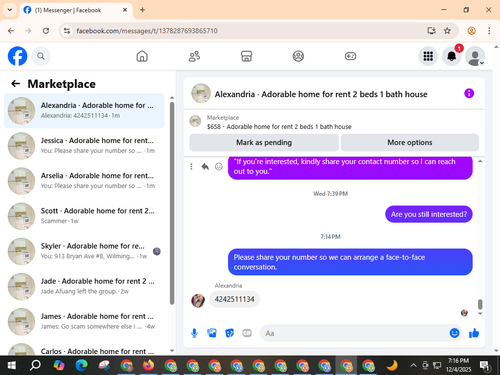Image resolution: width=500 pixels, height=375 pixels.
Task: Open the Alexandria conversation in the list
Action: (84, 111)
